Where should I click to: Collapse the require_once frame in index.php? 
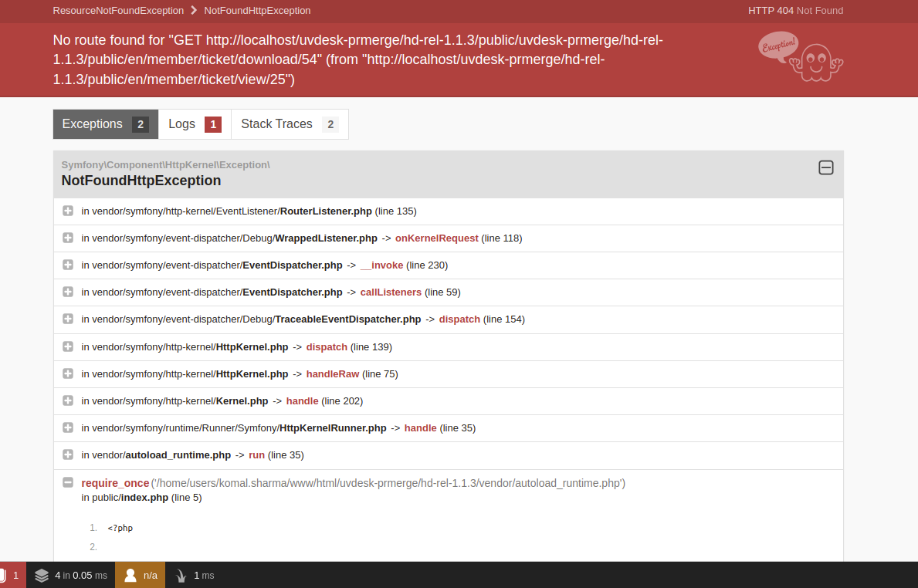[68, 482]
